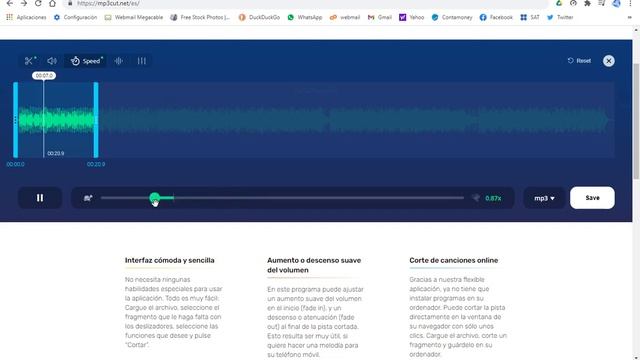Open browser extensions puzzle icon

pos(587,3)
